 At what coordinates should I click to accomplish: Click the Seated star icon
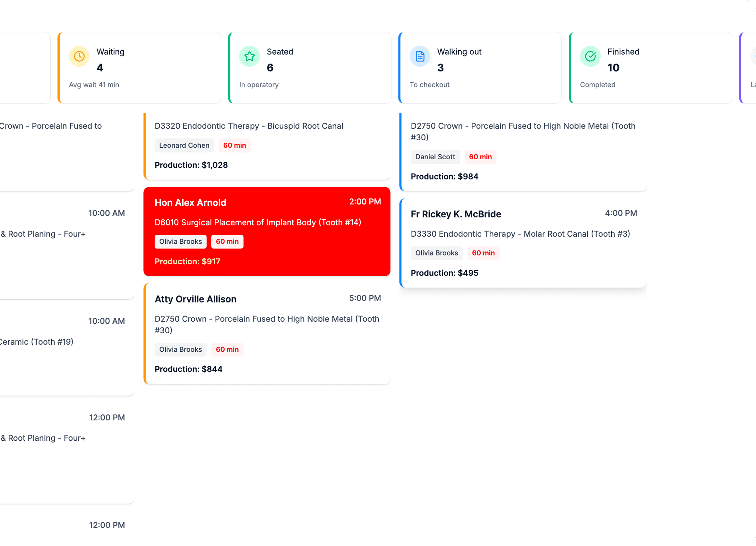click(x=249, y=57)
